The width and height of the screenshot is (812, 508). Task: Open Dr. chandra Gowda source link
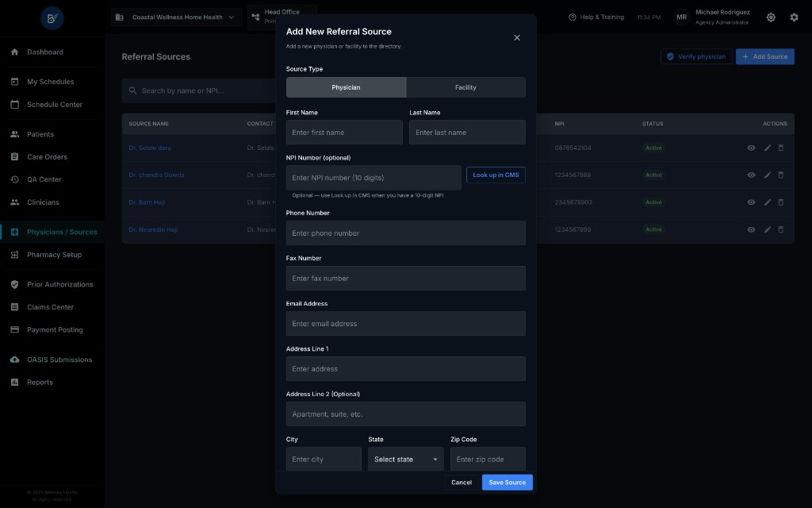[x=156, y=175]
